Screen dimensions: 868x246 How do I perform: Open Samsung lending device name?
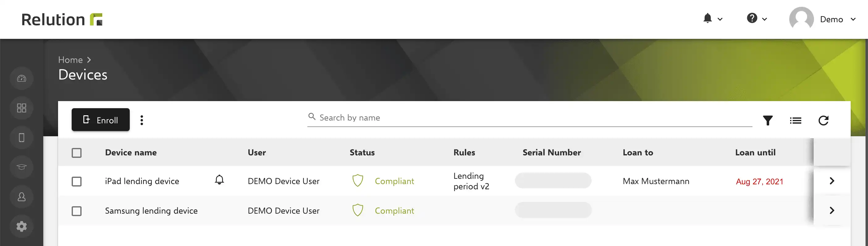(151, 211)
